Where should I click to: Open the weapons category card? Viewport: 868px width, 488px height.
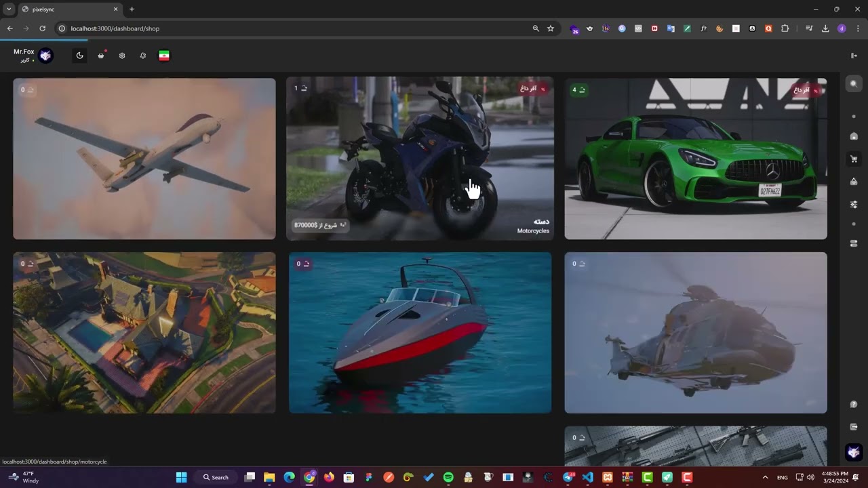pos(696,446)
